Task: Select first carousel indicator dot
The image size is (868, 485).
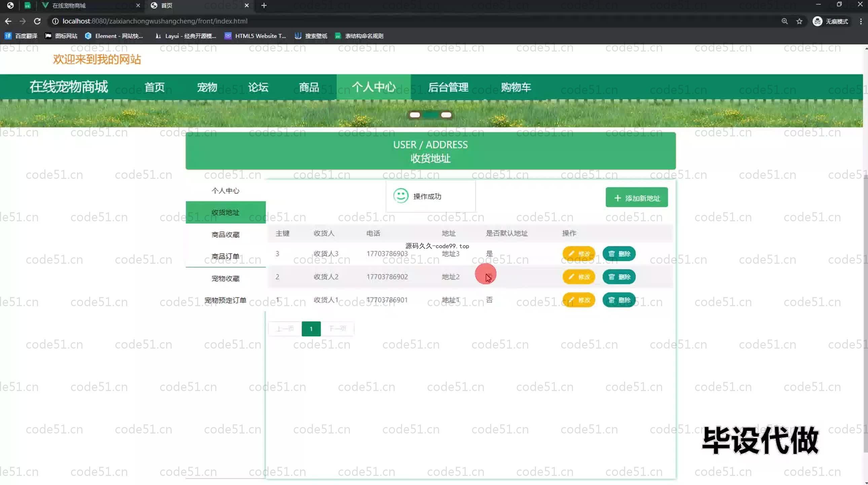Action: click(415, 115)
